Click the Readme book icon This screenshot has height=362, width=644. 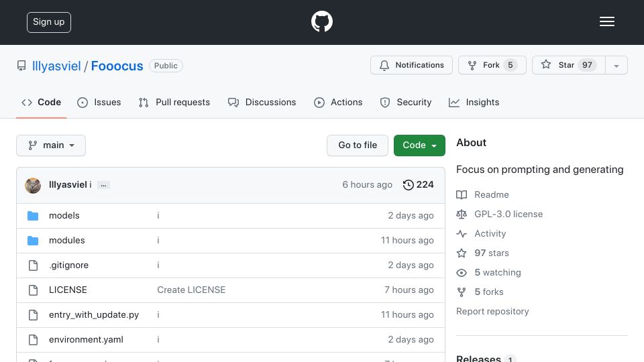(462, 194)
